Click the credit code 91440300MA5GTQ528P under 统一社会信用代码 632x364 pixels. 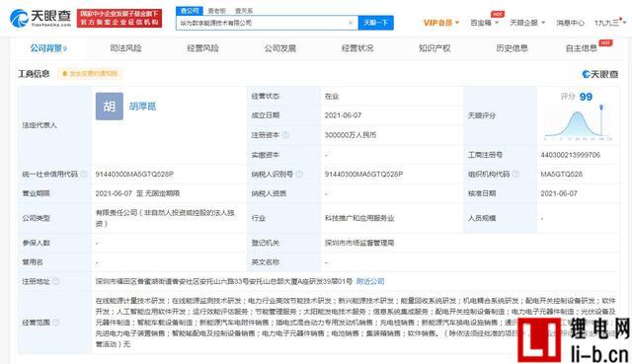point(134,174)
